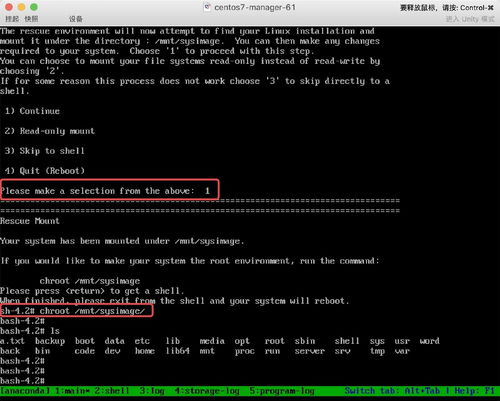Maximize the window with green button
The height and width of the screenshot is (401, 500).
(34, 7)
